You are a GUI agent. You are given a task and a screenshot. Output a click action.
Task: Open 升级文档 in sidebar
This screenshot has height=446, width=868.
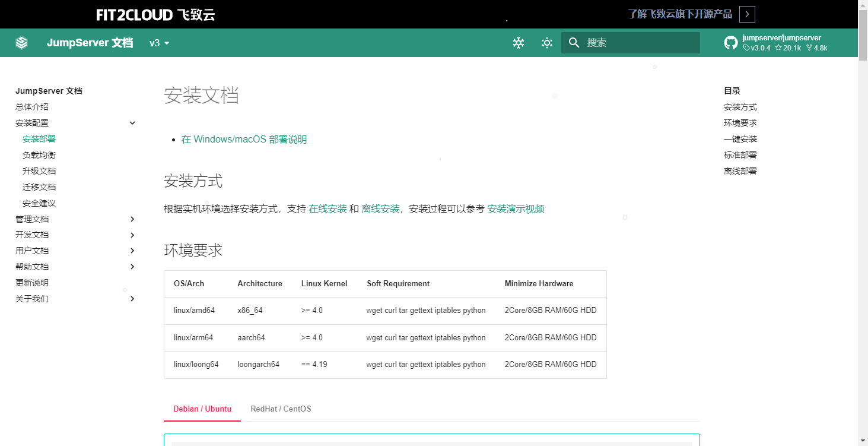(39, 171)
